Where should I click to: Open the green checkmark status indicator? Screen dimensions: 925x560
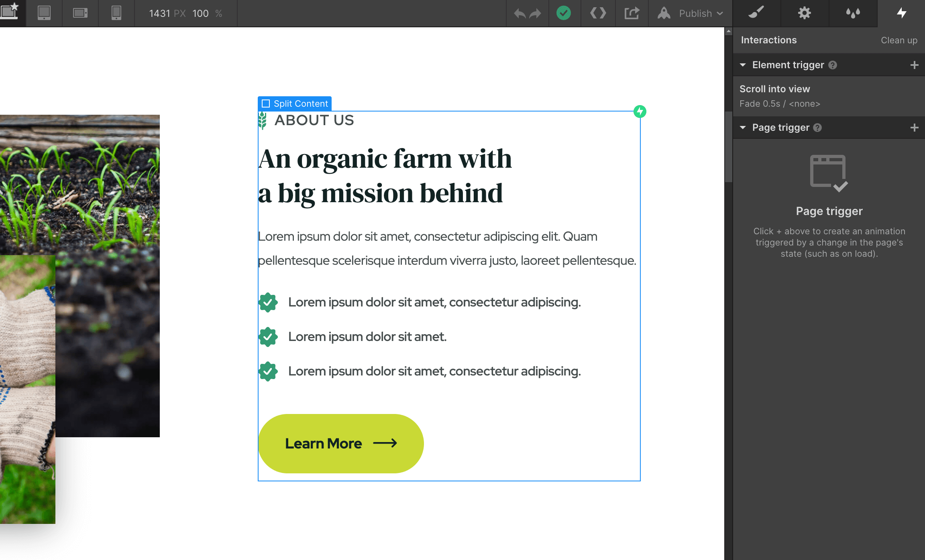[x=564, y=13]
